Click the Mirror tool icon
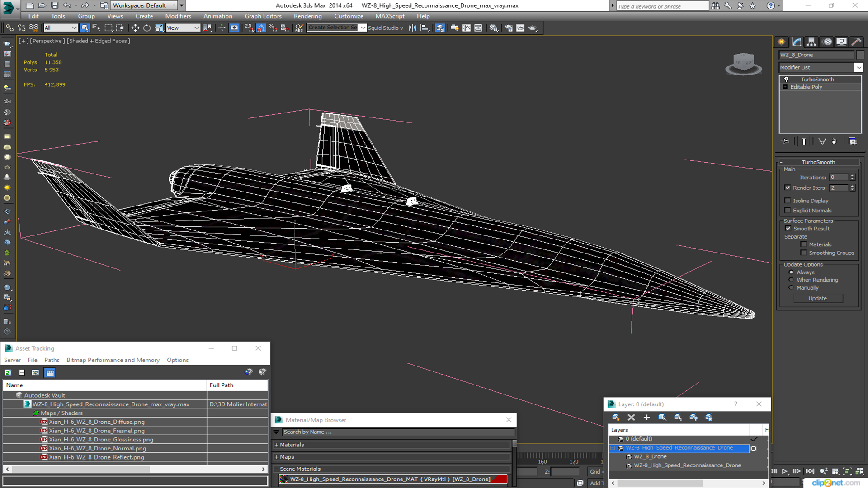Viewport: 868px width, 488px height. (413, 28)
